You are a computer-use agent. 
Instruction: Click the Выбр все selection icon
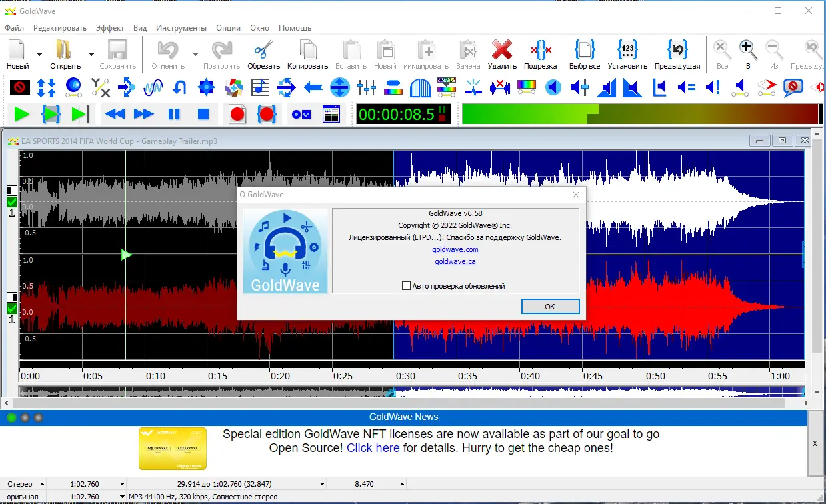(585, 50)
